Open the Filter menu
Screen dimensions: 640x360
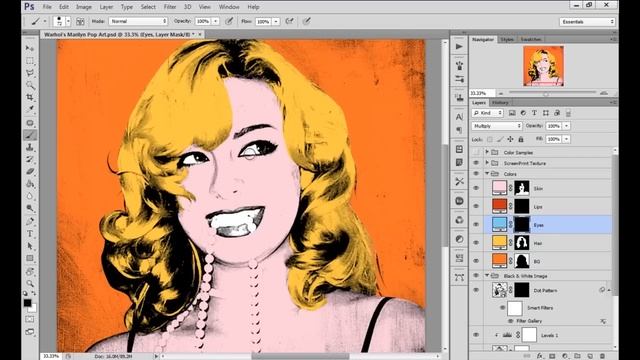click(170, 7)
